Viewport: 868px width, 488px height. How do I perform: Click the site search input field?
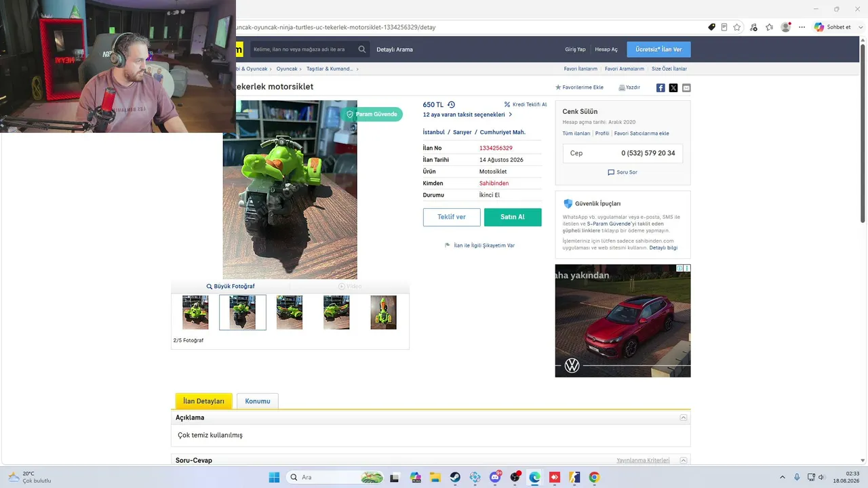[303, 49]
